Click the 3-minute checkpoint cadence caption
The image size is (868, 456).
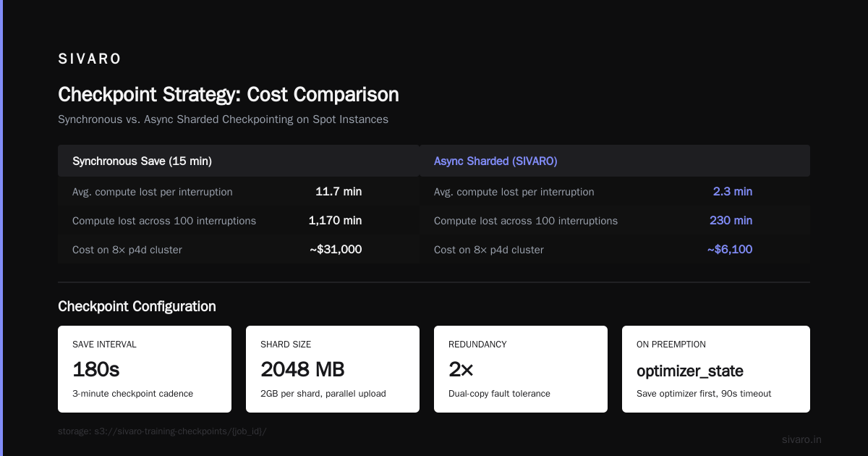[133, 394]
